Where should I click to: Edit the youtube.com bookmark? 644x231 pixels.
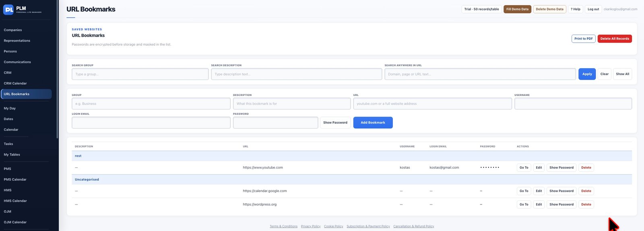[539, 168]
